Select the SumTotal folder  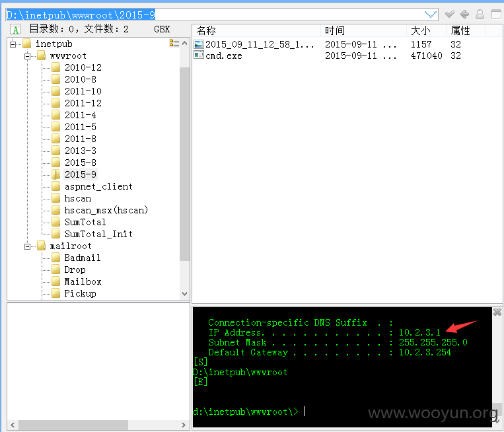click(85, 222)
